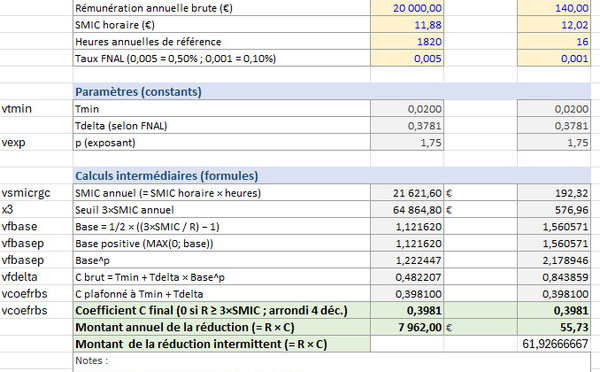This screenshot has height=372, width=600.
Task: Select 1,560571 in the 'Base positive' row
Action: tap(554, 243)
